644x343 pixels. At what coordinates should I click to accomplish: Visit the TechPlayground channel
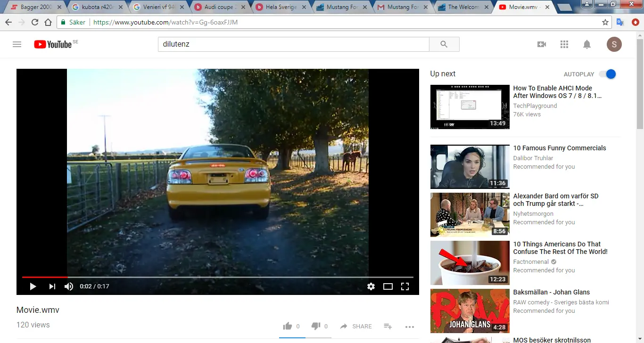click(x=535, y=106)
